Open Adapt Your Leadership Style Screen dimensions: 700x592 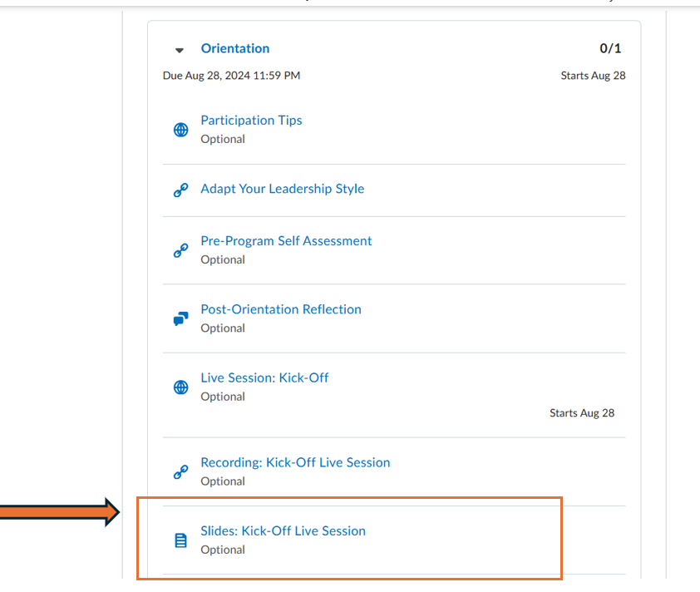(282, 189)
